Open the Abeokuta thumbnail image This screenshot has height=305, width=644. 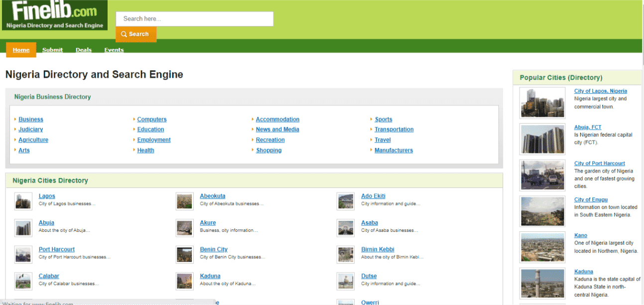pos(184,201)
